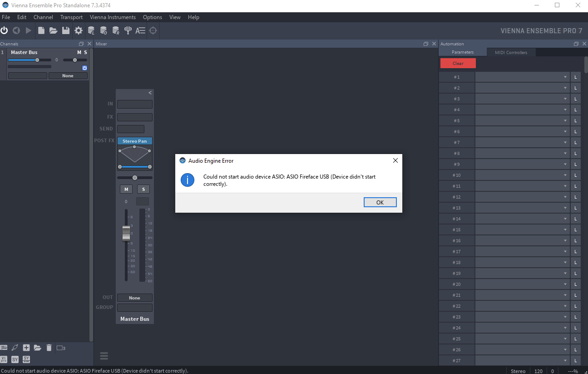Open the Vienna Instruments menu
The height and width of the screenshot is (374, 588).
click(x=113, y=17)
